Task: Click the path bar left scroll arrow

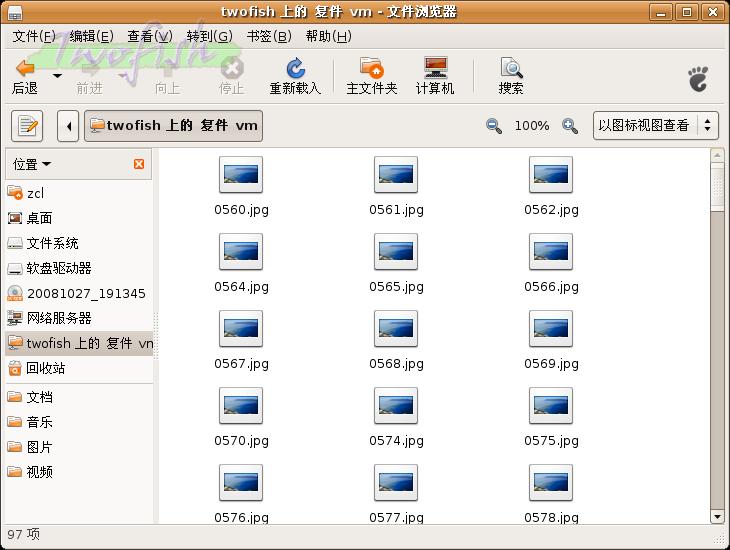Action: point(68,126)
